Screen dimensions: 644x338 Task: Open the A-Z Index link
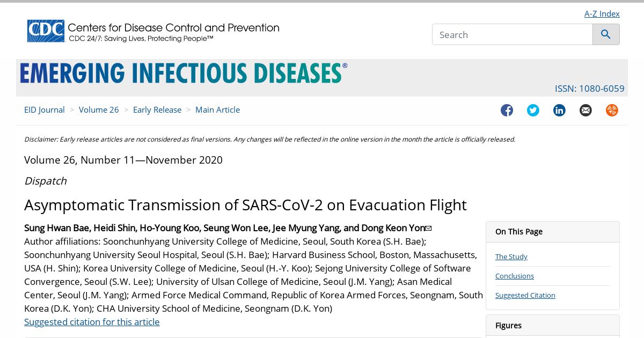602,13
